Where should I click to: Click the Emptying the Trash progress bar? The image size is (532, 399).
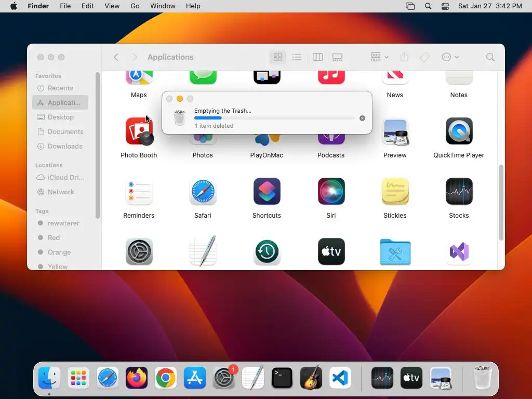tap(275, 118)
